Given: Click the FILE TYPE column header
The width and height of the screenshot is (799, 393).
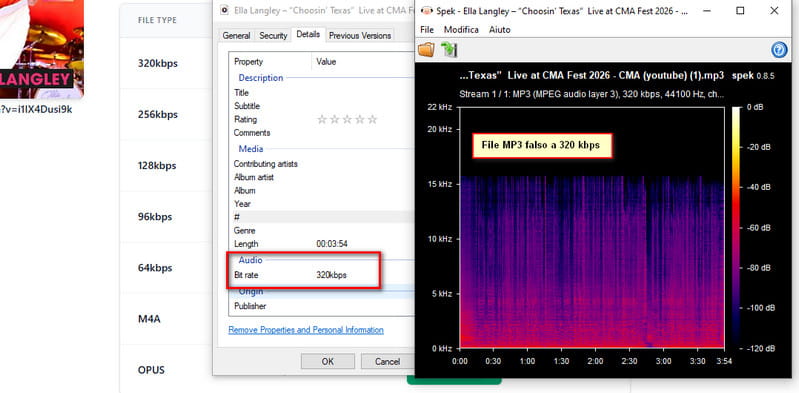Looking at the screenshot, I should (x=157, y=20).
